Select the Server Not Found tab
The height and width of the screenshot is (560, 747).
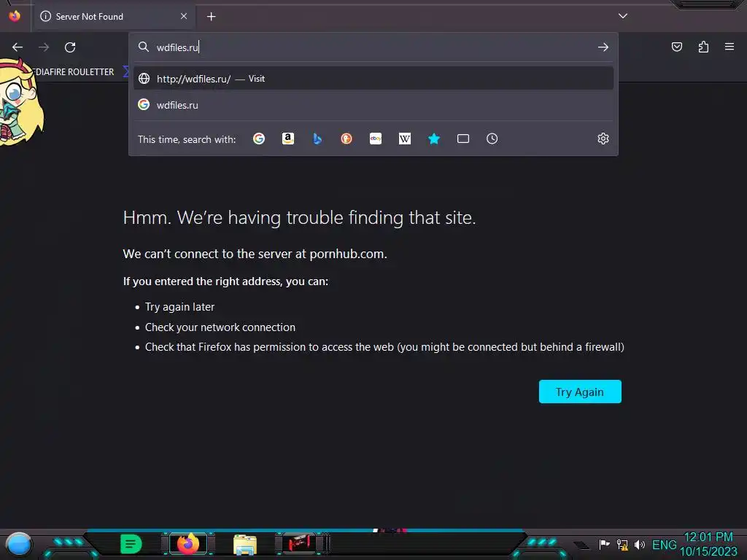coord(115,17)
